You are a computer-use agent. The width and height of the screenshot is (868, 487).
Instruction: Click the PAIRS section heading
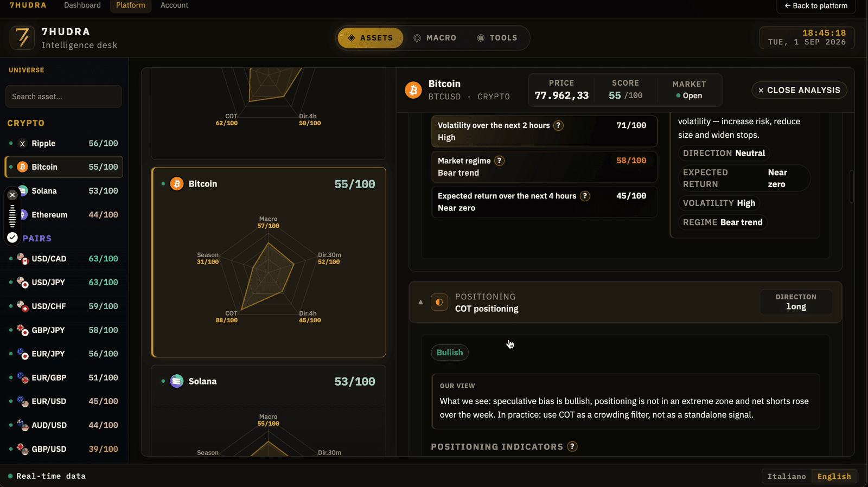[37, 239]
